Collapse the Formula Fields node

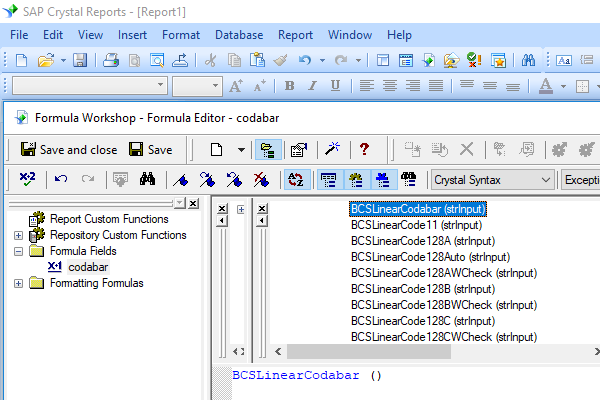point(18,251)
